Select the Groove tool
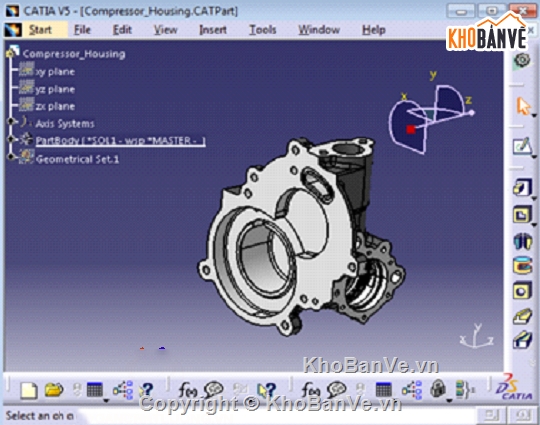540x425 pixels. (x=522, y=266)
